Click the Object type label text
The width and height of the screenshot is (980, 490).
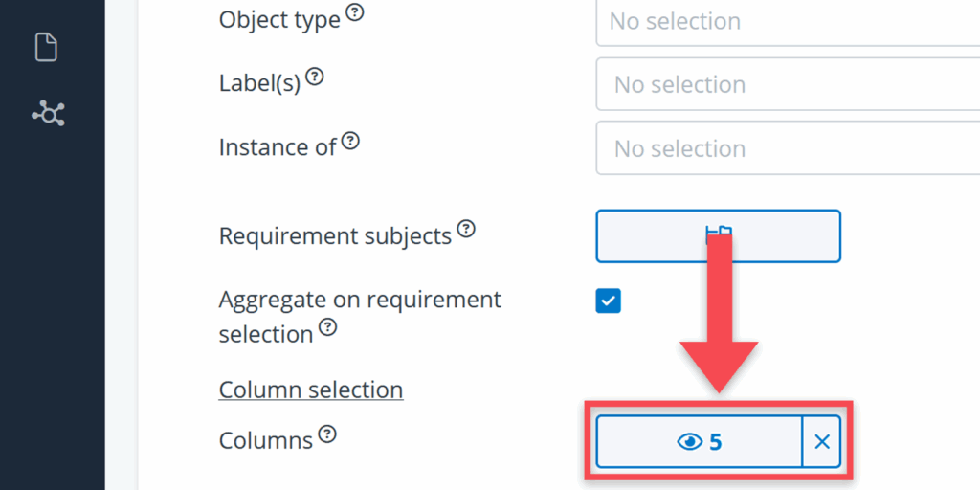click(279, 19)
